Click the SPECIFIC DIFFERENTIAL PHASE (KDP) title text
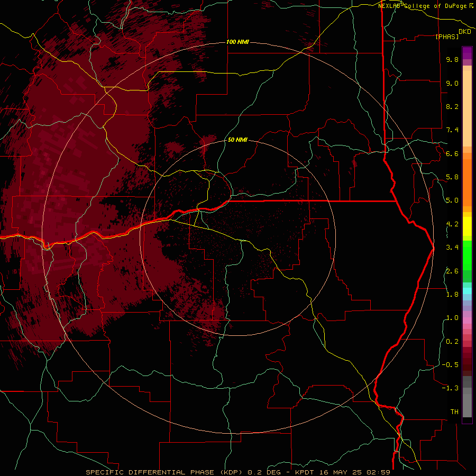This screenshot has height=476, width=476. (x=164, y=472)
